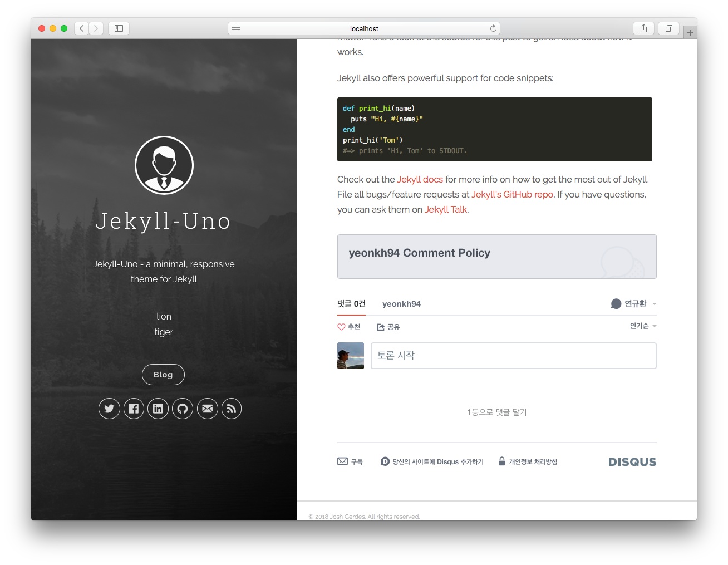Click the DISQUS logo

tap(632, 462)
